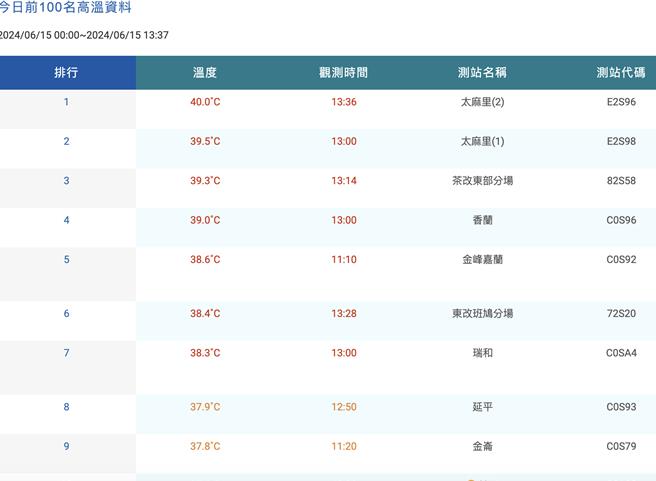Select the date range text 2024/06/15 00:00~2024/06/15 13:37
The height and width of the screenshot is (481, 656).
(84, 35)
